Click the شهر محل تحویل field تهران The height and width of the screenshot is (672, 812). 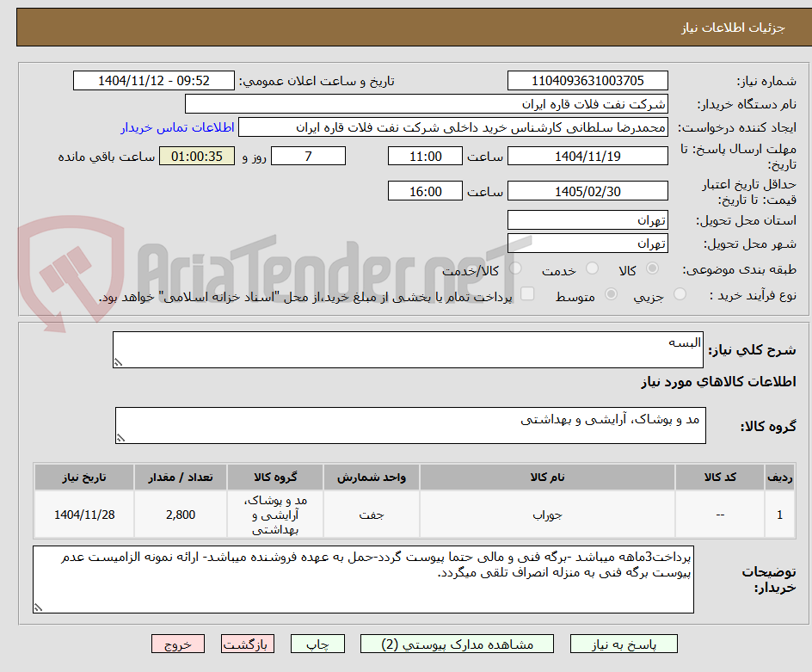click(x=587, y=244)
